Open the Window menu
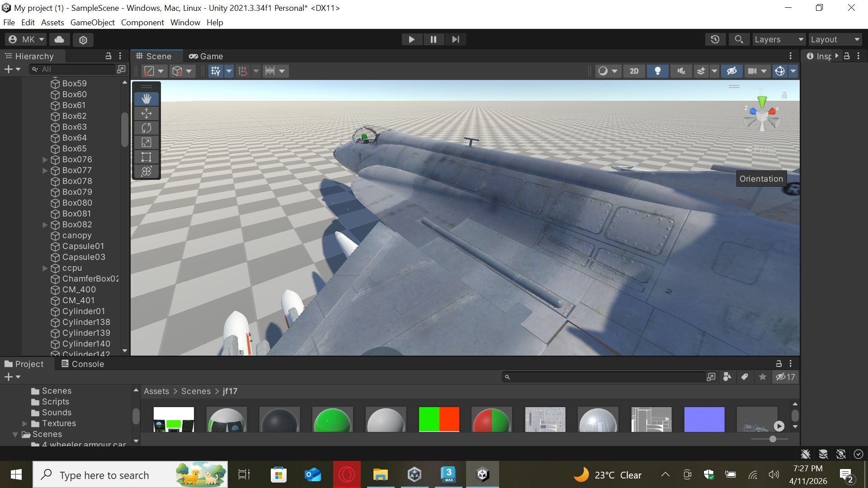Viewport: 868px width, 488px height. [x=185, y=23]
